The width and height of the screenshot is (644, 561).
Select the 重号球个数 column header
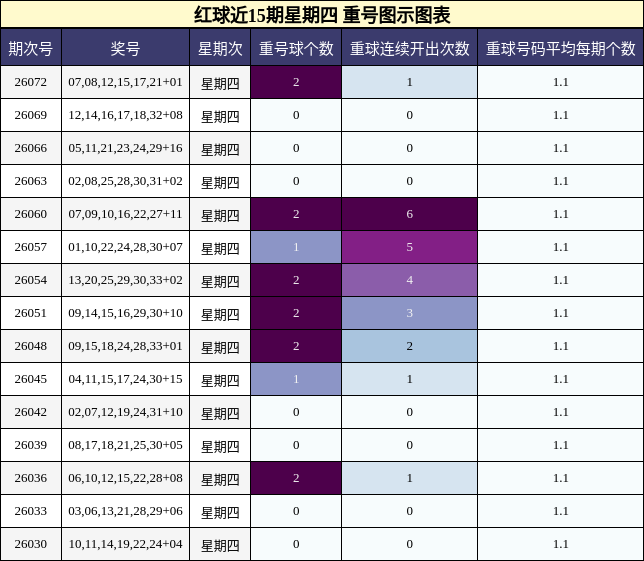click(x=296, y=48)
